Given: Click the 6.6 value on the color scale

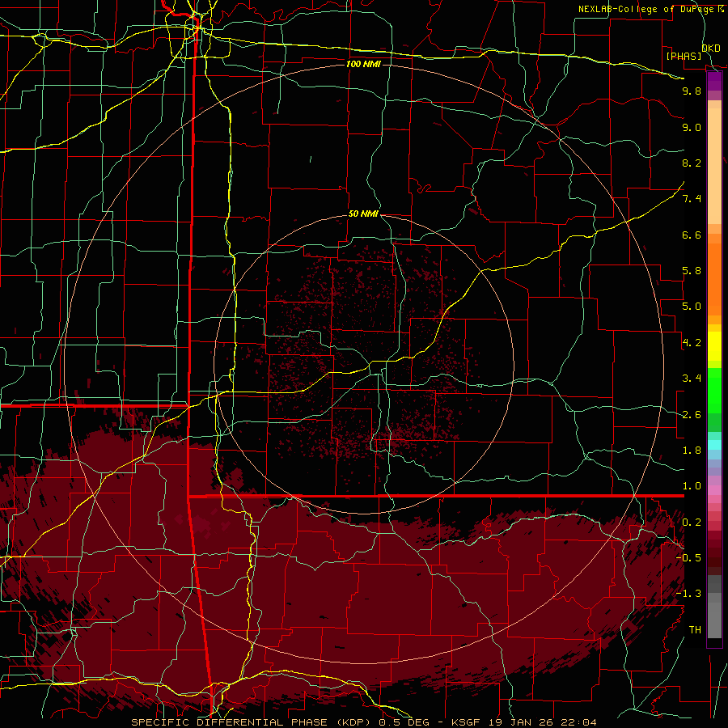Looking at the screenshot, I should coord(692,235).
